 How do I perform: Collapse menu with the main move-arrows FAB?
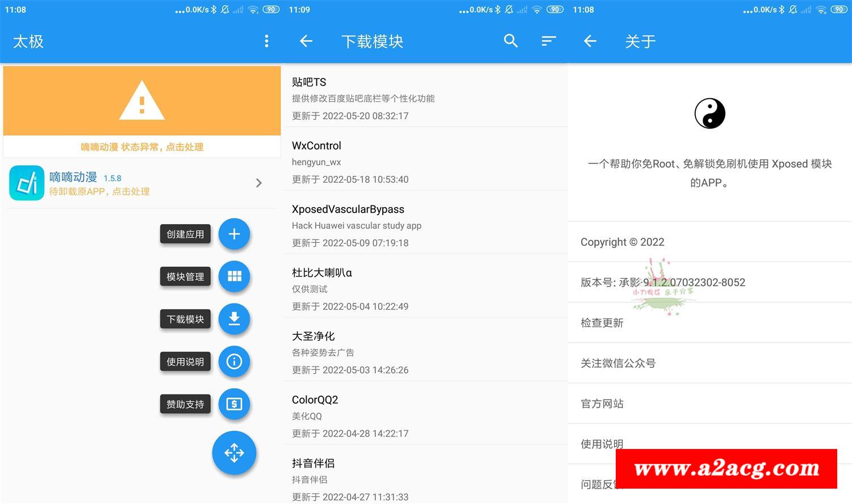[x=234, y=453]
